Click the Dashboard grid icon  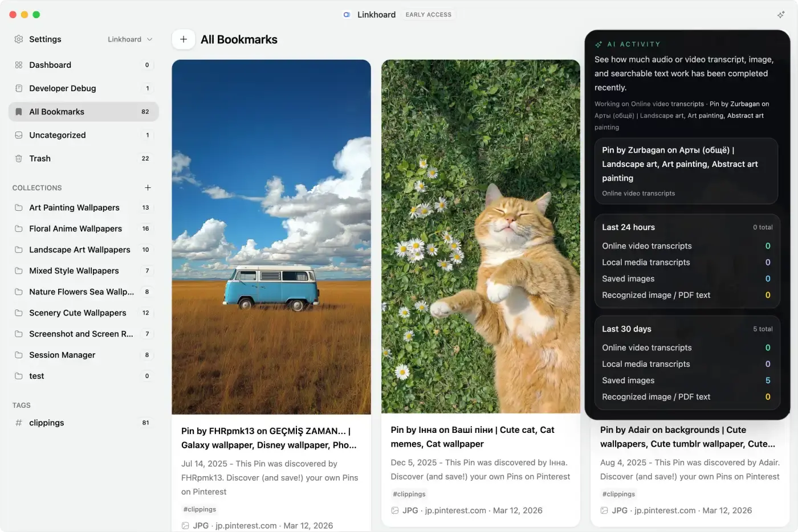(19, 65)
